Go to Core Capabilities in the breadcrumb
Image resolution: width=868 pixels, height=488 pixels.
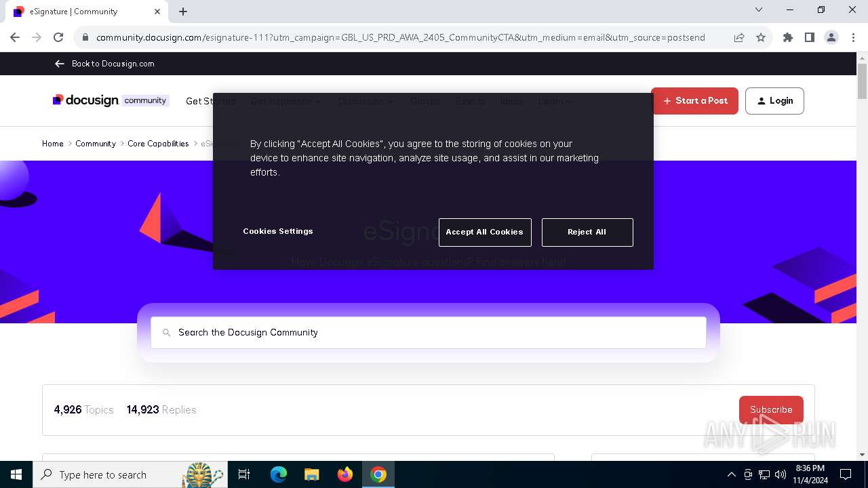point(158,144)
